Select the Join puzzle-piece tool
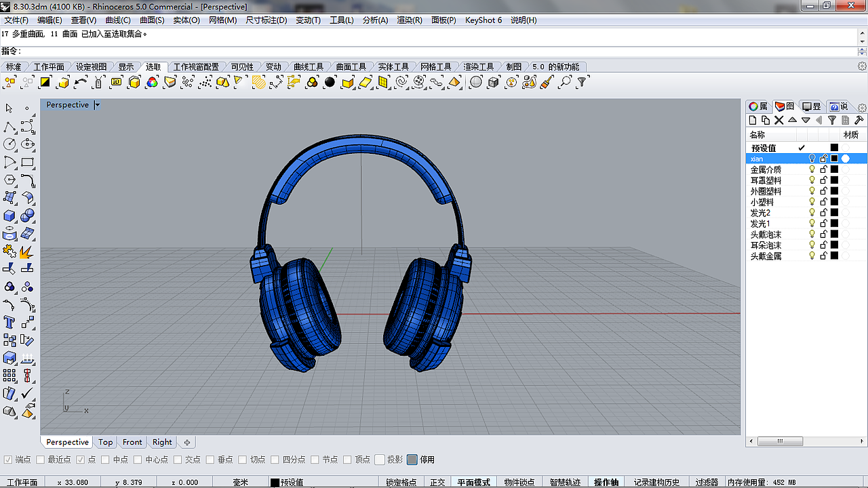This screenshot has height=488, width=868. pyautogui.click(x=9, y=252)
